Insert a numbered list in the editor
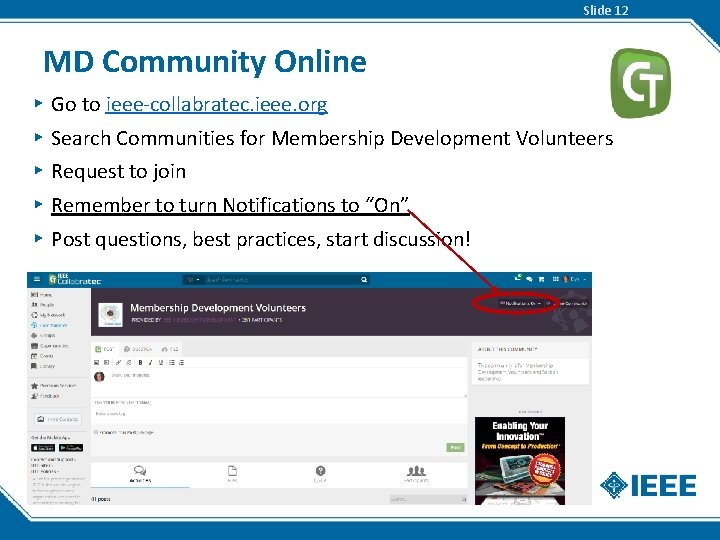 (x=182, y=362)
